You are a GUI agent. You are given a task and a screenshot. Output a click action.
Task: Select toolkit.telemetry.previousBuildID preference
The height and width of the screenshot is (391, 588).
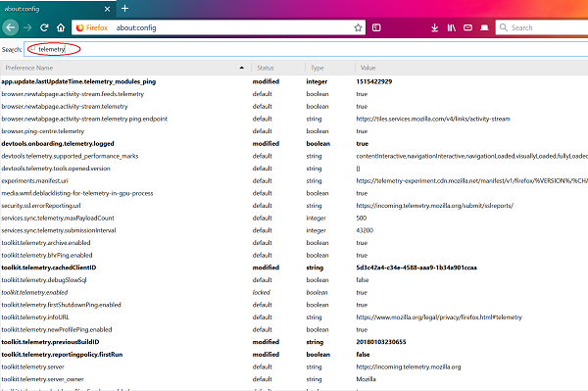(x=294, y=342)
